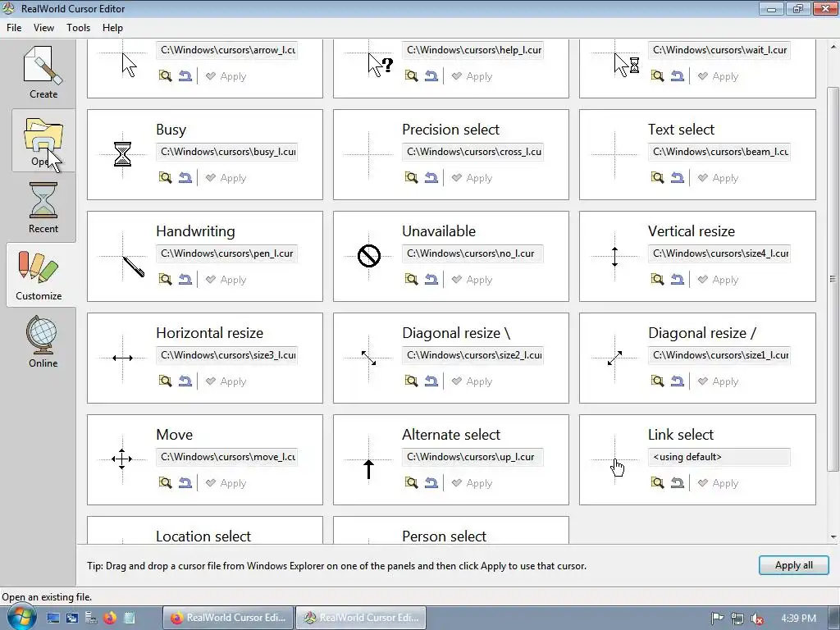Browse for Horizontal resize cursor file
840x630 pixels.
(165, 381)
